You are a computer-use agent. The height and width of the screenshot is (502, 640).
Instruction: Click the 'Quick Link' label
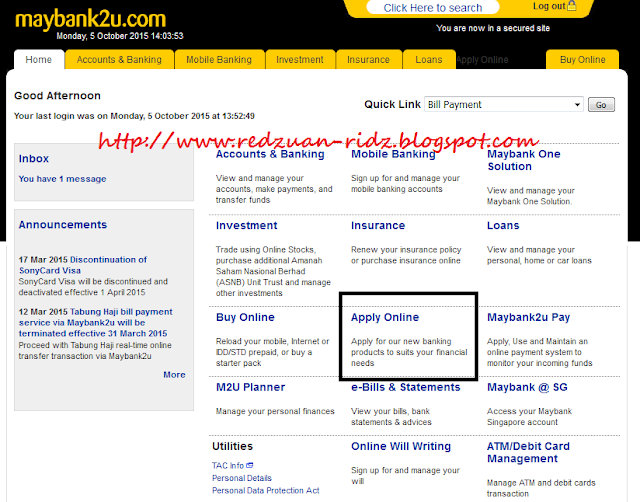click(x=392, y=104)
